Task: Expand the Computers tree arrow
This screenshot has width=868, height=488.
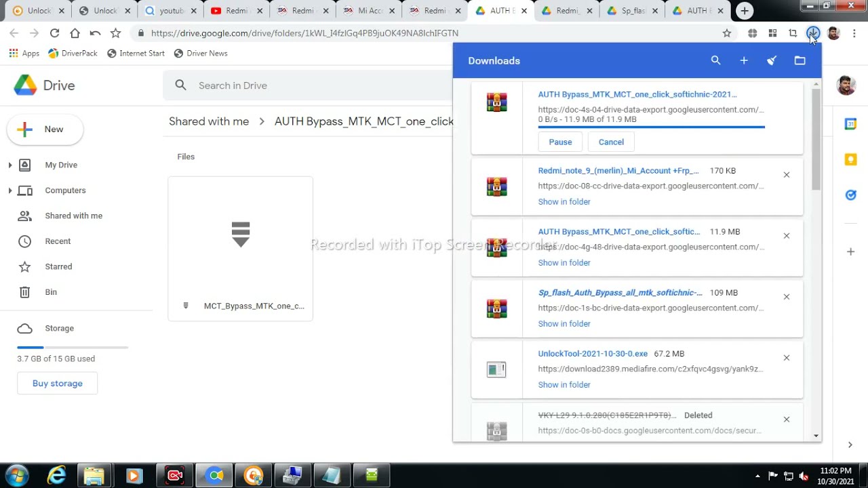Action: tap(10, 190)
